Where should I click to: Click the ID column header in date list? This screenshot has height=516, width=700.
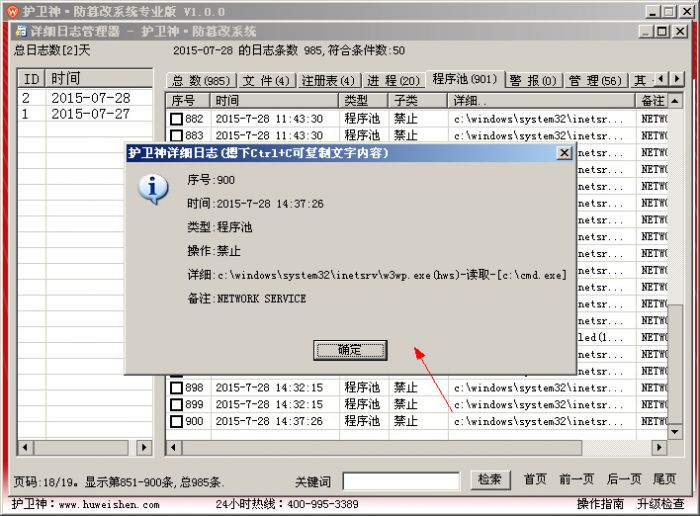coord(31,79)
